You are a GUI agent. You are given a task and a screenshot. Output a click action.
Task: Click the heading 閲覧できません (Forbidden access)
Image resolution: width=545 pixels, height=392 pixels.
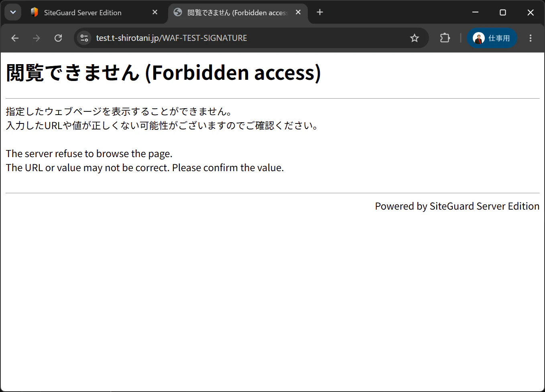coord(164,73)
